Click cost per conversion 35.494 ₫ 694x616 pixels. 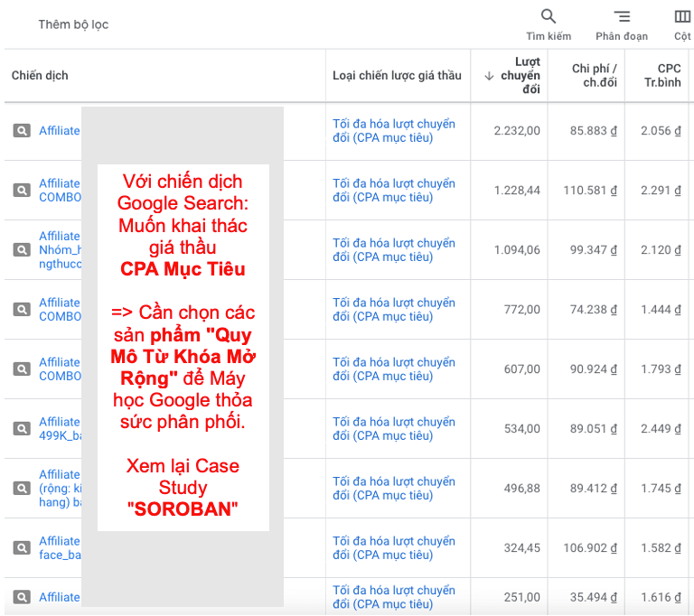(x=594, y=597)
